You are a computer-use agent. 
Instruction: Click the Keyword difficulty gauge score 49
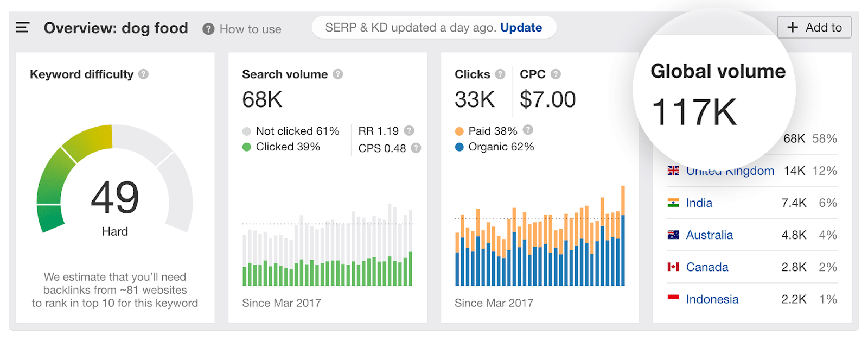click(115, 198)
